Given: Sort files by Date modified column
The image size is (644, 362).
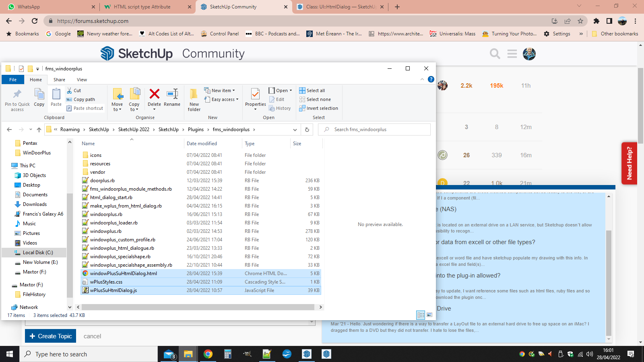Looking at the screenshot, I should point(213,144).
